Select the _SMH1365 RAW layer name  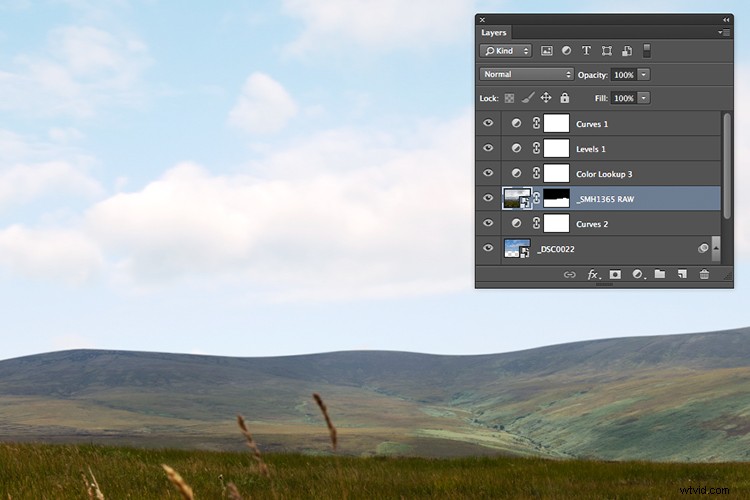click(x=605, y=199)
